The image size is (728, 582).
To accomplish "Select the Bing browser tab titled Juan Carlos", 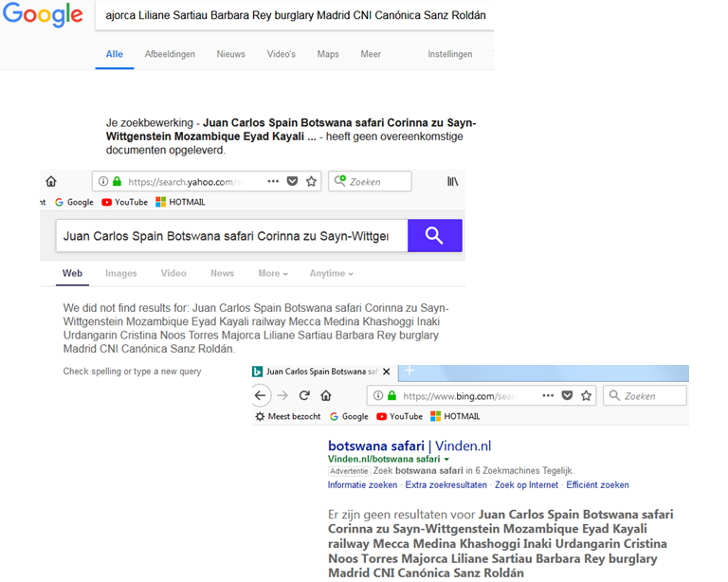I will pos(322,372).
